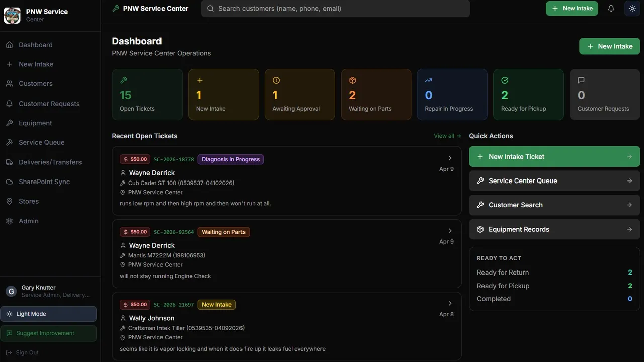644x362 pixels.
Task: Click New Intake Ticket quick action
Action: 554,157
